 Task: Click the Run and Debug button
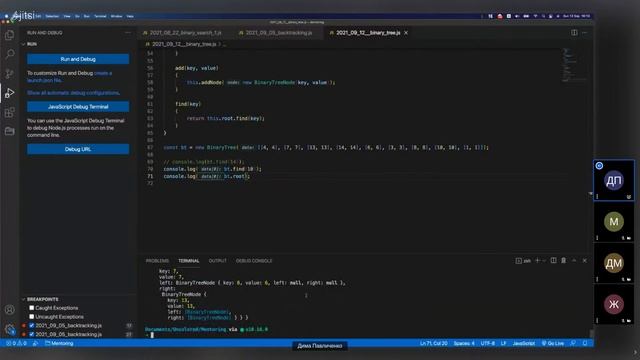[x=78, y=59]
